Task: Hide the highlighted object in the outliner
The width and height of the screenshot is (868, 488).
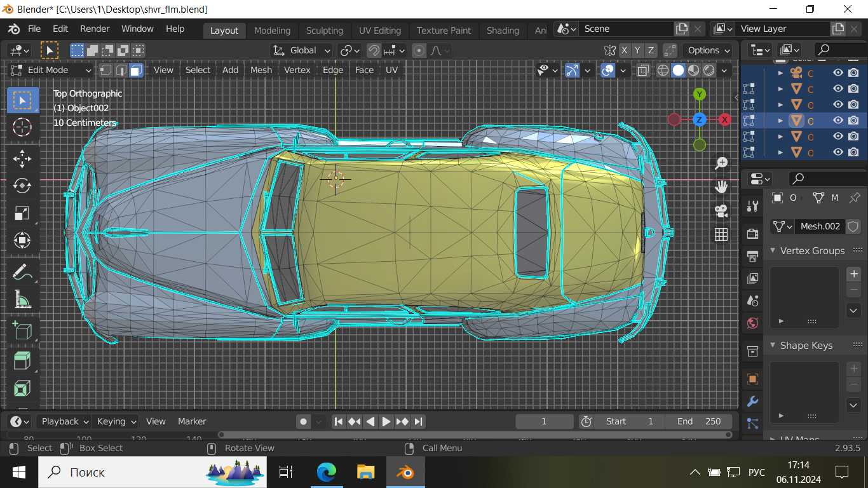Action: coord(837,120)
